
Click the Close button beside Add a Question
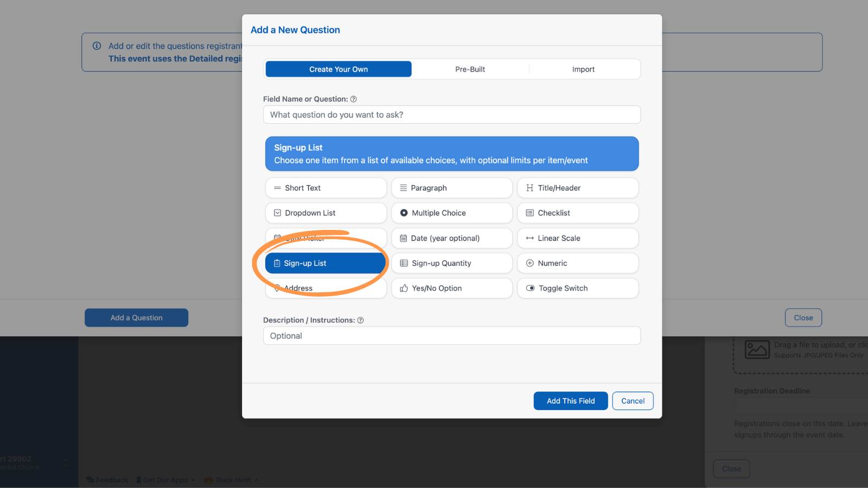803,318
